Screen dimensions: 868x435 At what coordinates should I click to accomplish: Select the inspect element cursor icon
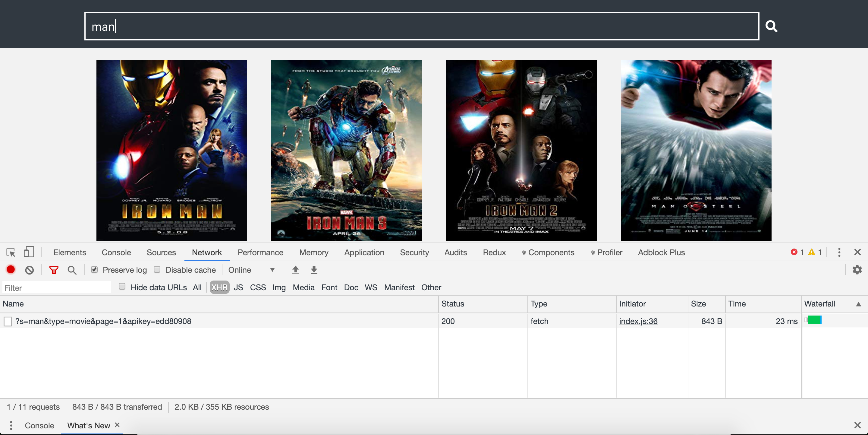click(11, 252)
